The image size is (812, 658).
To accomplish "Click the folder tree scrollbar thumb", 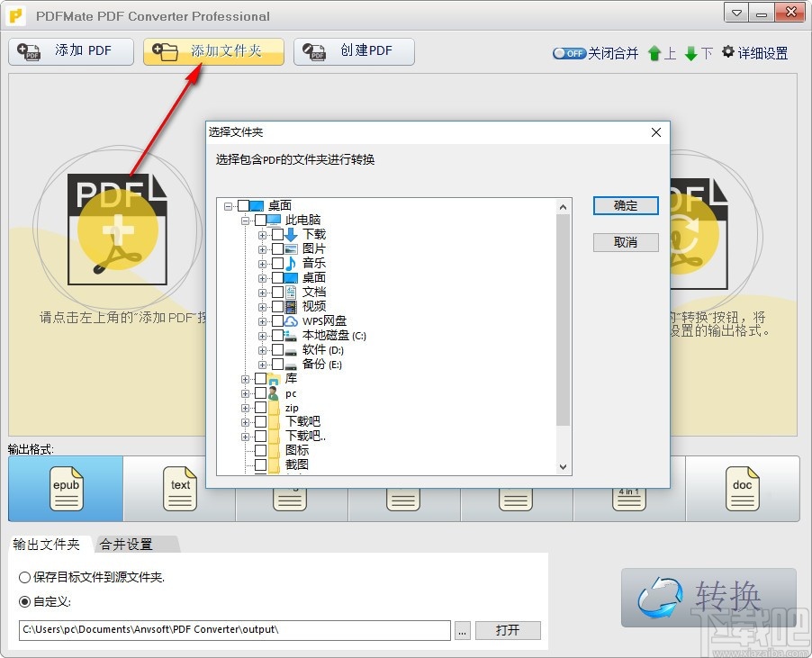I will click(564, 320).
